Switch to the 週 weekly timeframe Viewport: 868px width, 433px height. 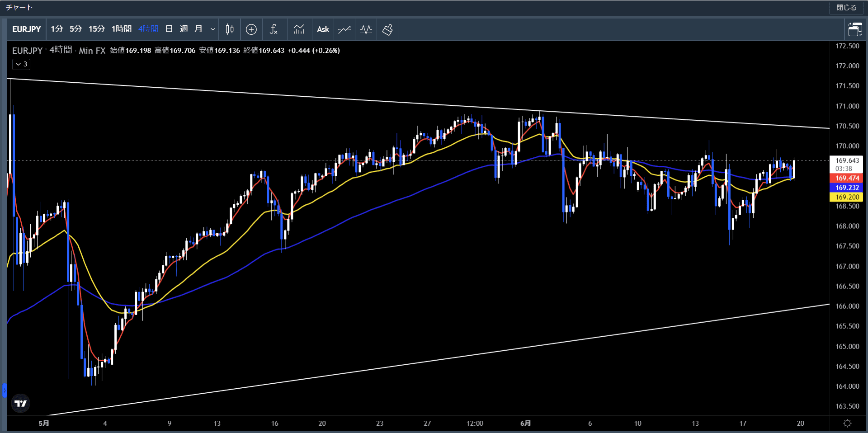click(x=184, y=29)
